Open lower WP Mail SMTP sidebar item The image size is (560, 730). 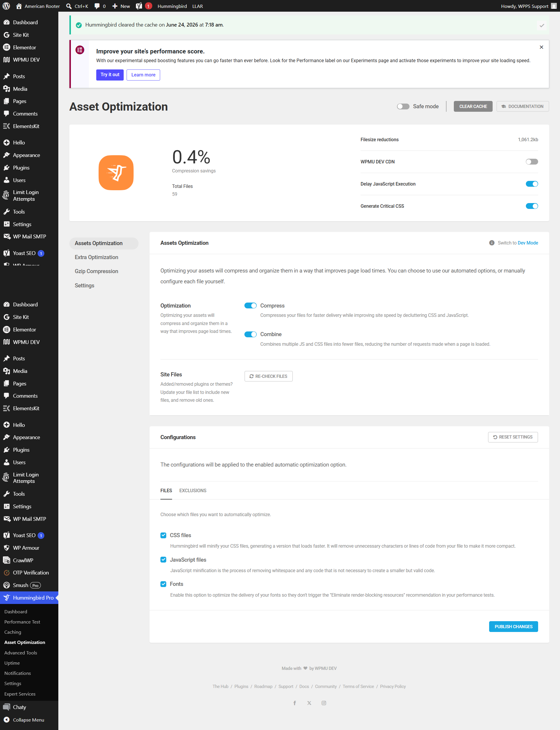click(x=29, y=519)
